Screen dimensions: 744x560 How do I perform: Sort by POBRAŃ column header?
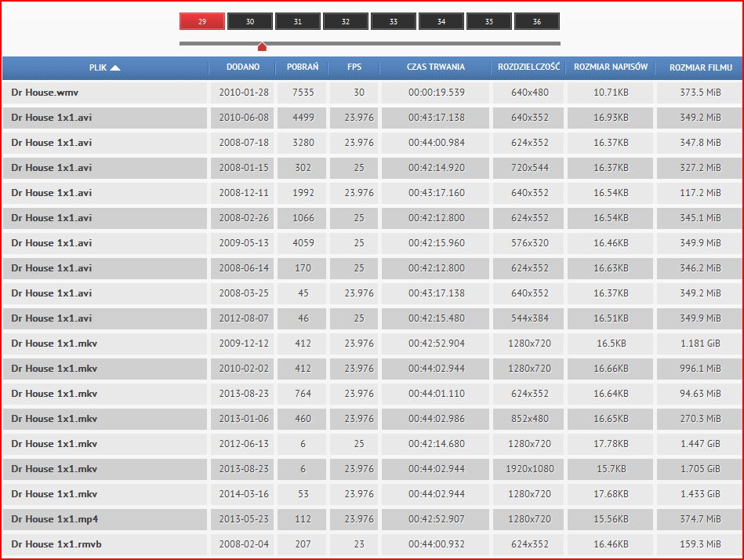pos(303,67)
